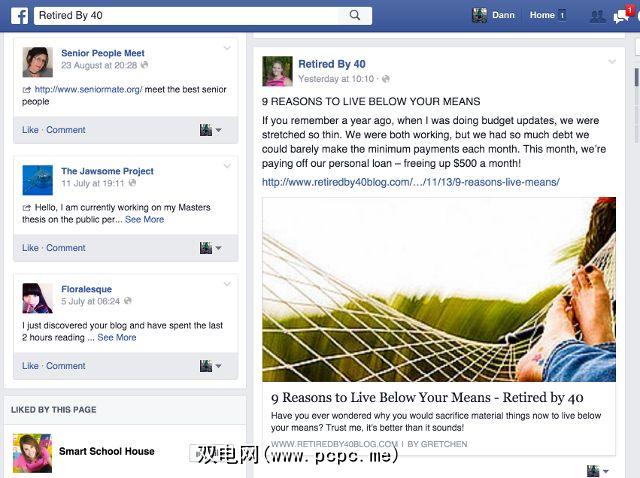
Task: Open the retiredby40blog.com article link
Action: coord(411,182)
